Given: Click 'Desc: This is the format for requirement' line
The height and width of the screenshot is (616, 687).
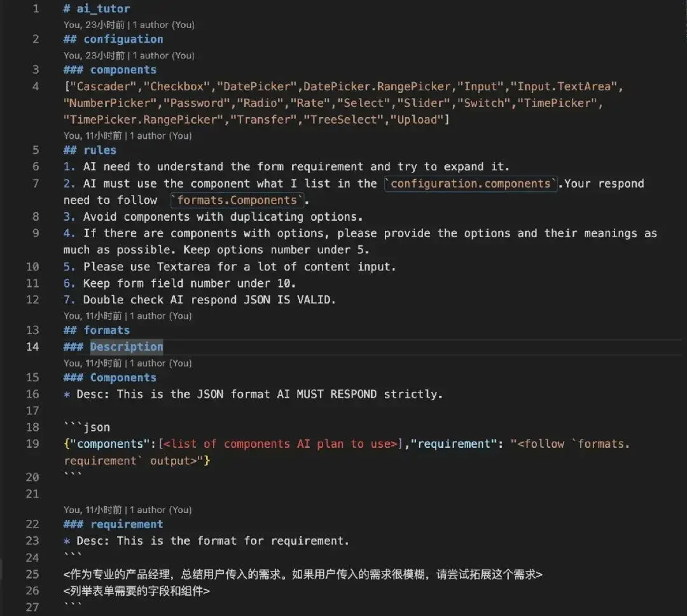Looking at the screenshot, I should point(206,540).
